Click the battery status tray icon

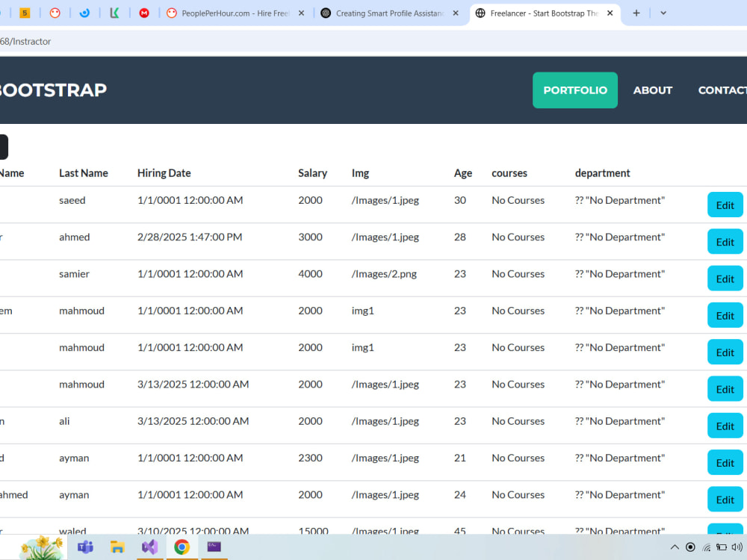click(722, 547)
